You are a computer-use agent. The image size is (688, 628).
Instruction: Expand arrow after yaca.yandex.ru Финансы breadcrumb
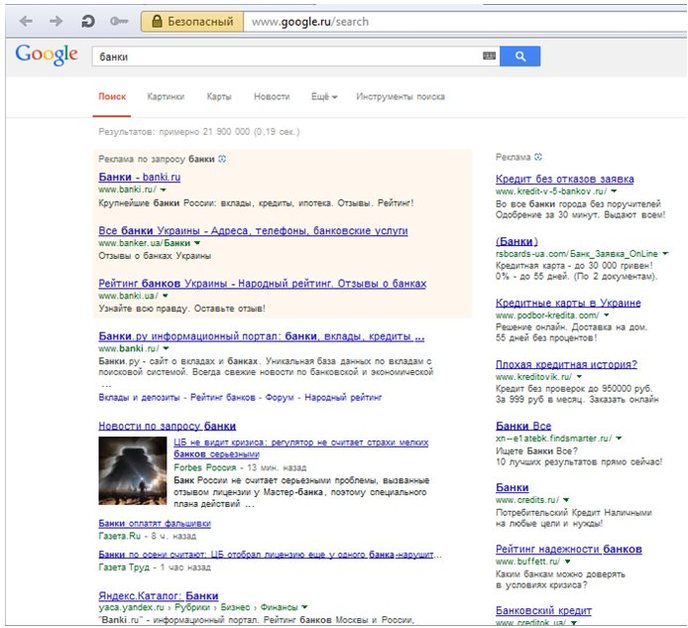305,607
